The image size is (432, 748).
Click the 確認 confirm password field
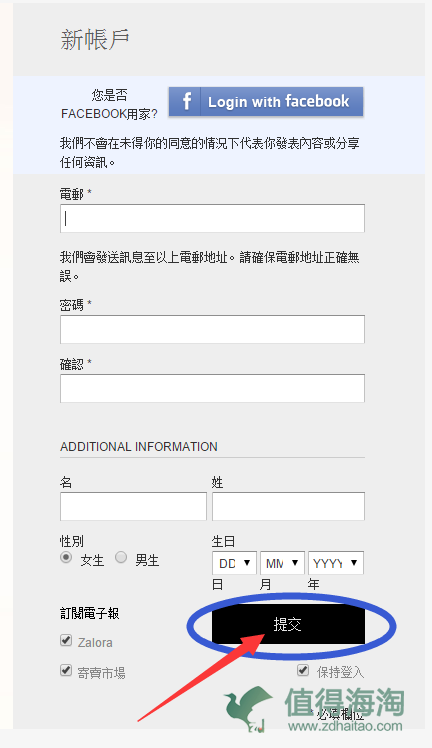point(212,388)
